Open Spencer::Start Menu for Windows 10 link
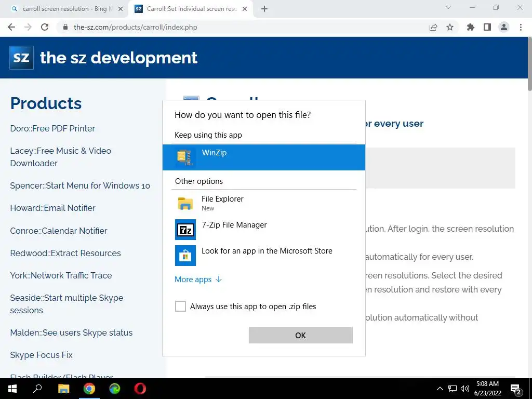 point(80,185)
